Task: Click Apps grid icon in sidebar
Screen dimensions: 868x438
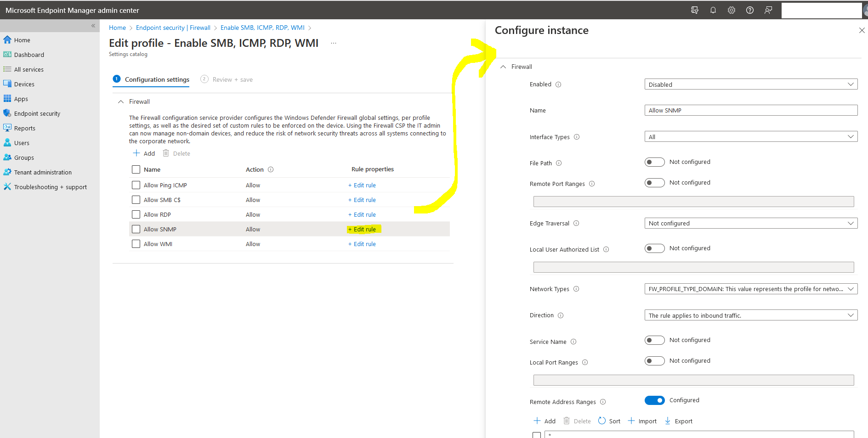Action: coord(7,99)
